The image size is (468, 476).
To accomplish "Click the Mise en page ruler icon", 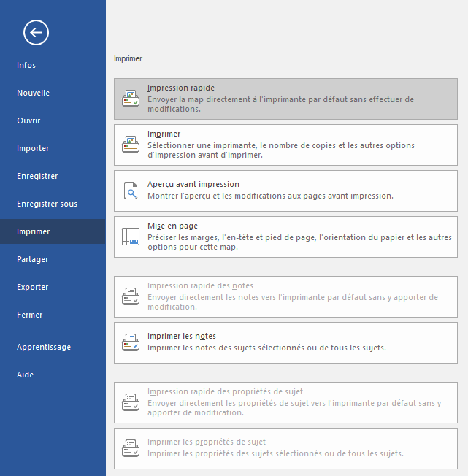I will click(x=130, y=237).
